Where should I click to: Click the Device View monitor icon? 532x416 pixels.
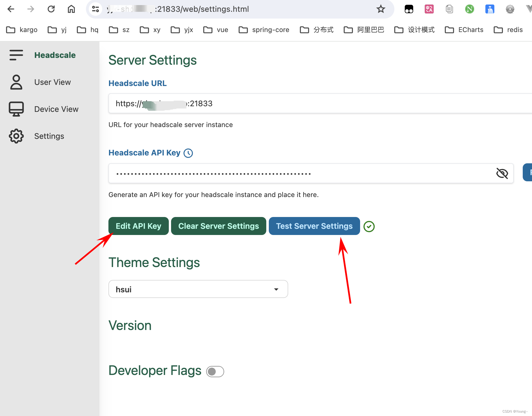tap(16, 109)
